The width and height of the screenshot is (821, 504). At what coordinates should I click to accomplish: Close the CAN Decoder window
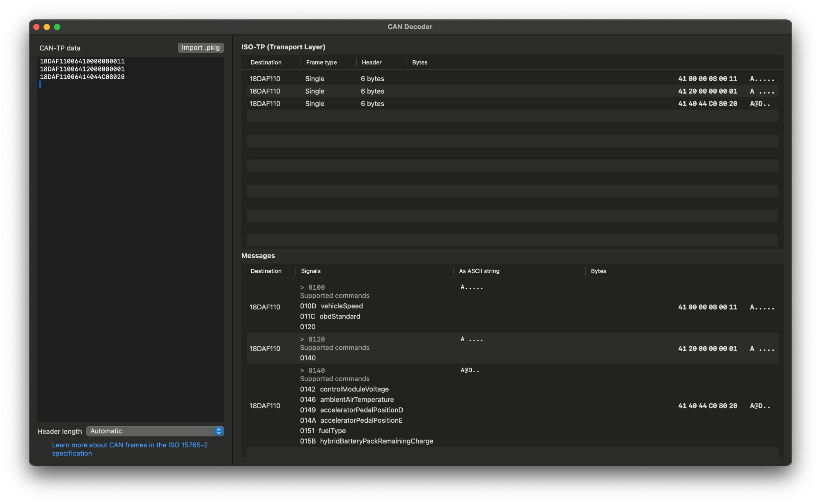pos(37,27)
